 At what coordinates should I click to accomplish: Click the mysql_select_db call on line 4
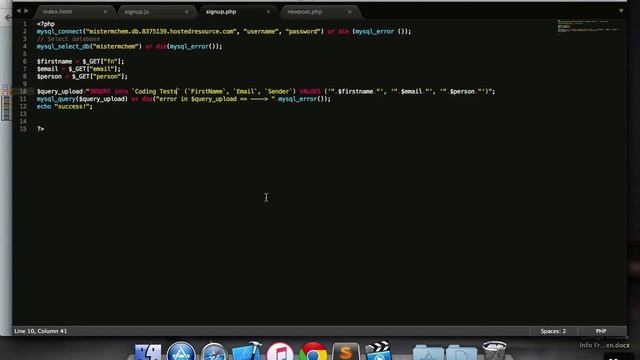(x=63, y=47)
